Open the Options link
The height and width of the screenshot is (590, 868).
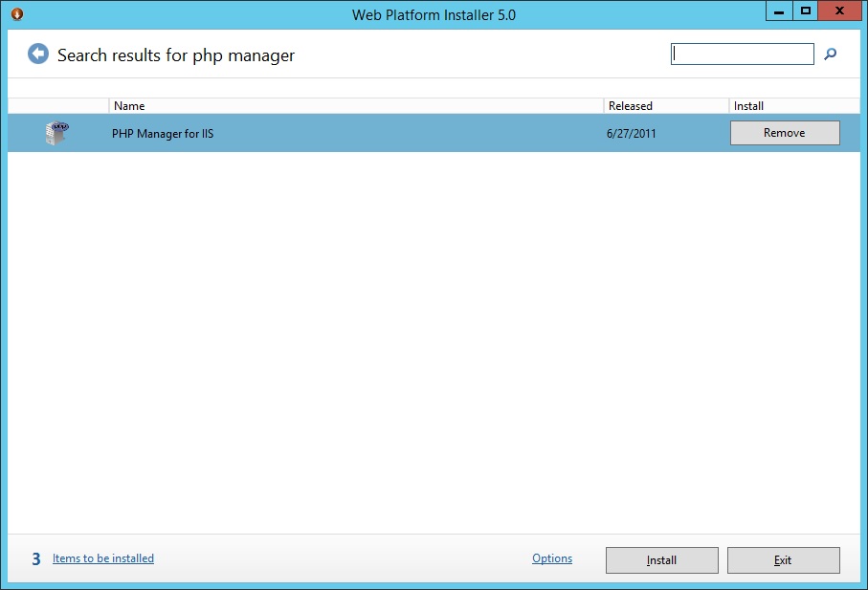[x=552, y=558]
